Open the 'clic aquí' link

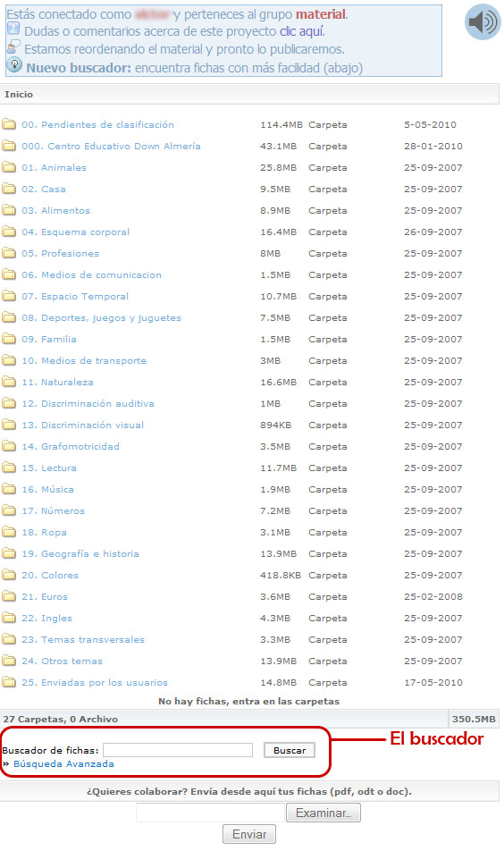[302, 31]
